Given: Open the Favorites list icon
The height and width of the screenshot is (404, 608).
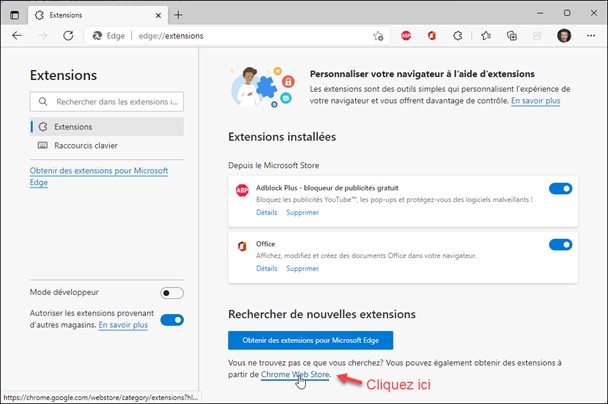Looking at the screenshot, I should (486, 36).
